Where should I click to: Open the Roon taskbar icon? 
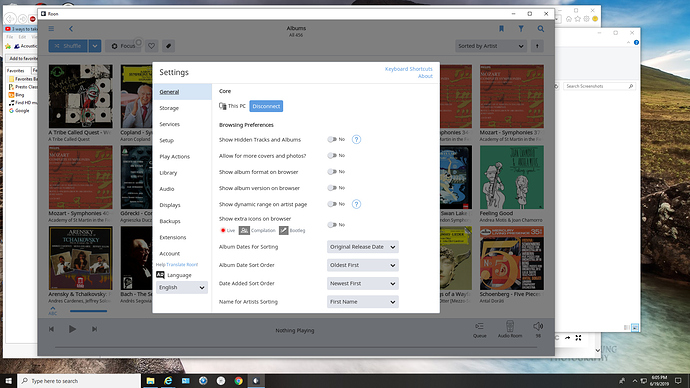pyautogui.click(x=256, y=381)
